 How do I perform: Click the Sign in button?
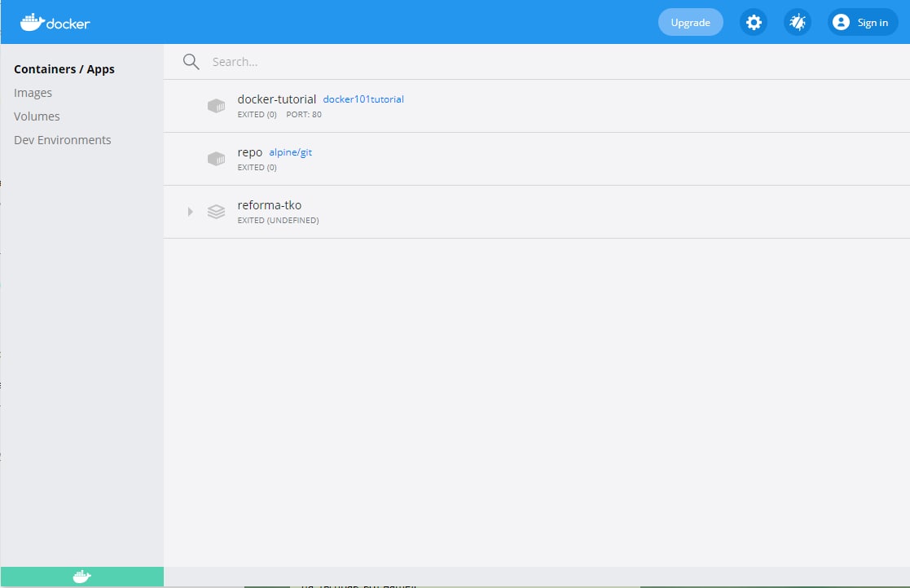(x=863, y=22)
